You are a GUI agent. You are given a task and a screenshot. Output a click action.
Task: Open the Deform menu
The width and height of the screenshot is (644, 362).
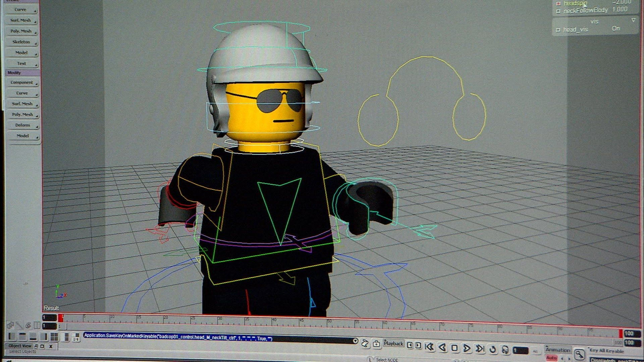(x=23, y=125)
